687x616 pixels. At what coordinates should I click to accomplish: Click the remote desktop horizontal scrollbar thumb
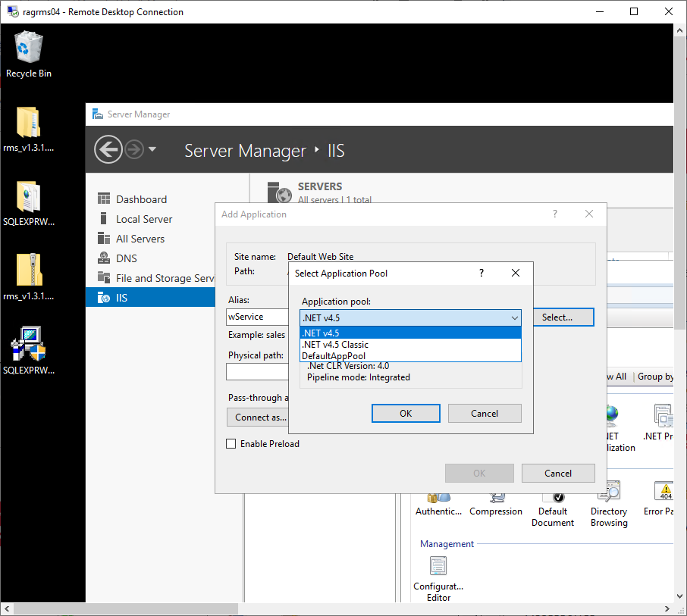tap(126, 609)
